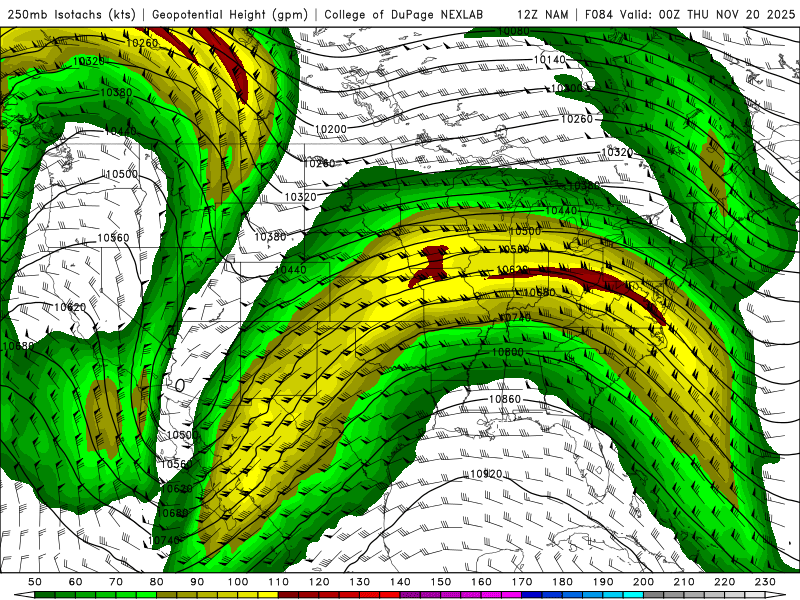Viewport: 800px width, 600px height.
Task: Click the 90 value on the color scale
Action: pyautogui.click(x=197, y=582)
